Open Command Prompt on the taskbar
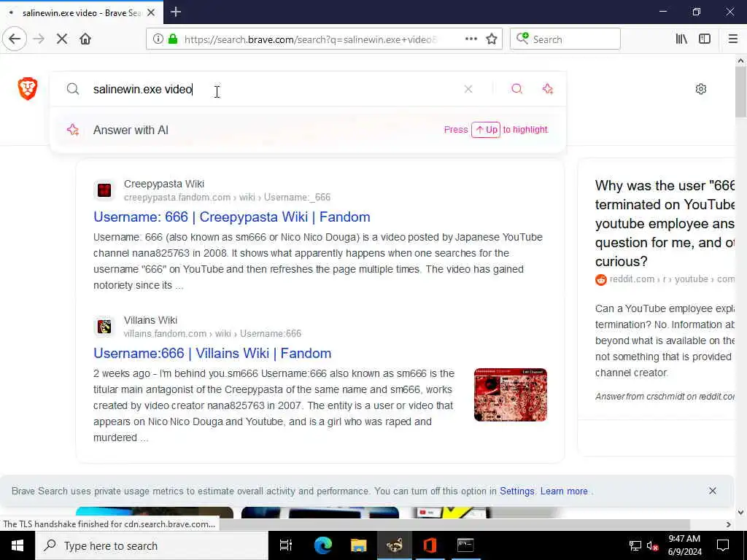 pos(465,545)
